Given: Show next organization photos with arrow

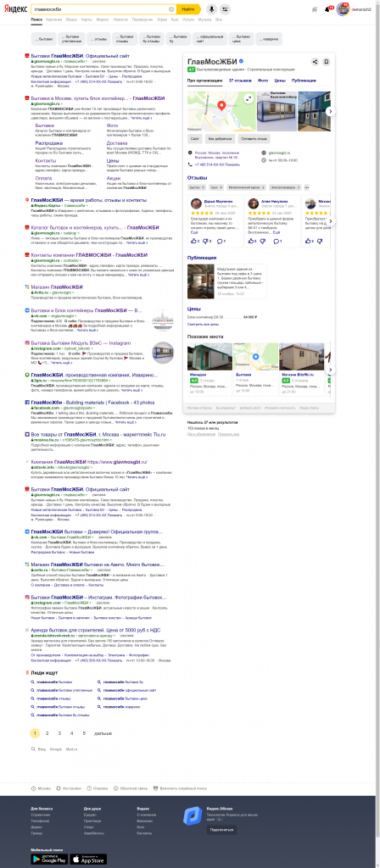Looking at the screenshot, I should [x=330, y=111].
